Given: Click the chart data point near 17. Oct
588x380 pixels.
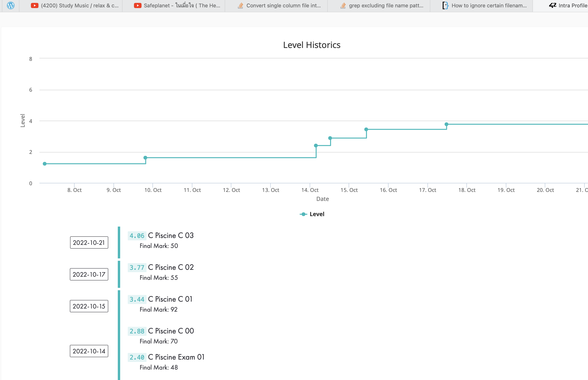Looking at the screenshot, I should 446,124.
